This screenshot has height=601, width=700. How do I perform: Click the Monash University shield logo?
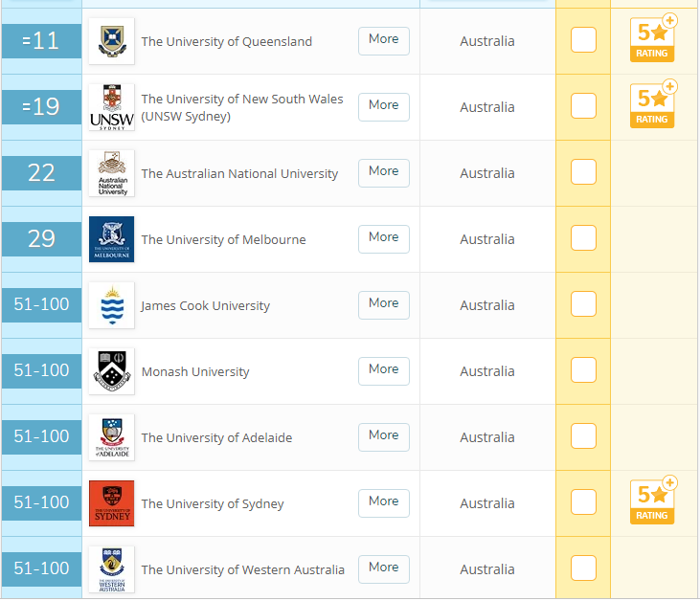pyautogui.click(x=111, y=371)
